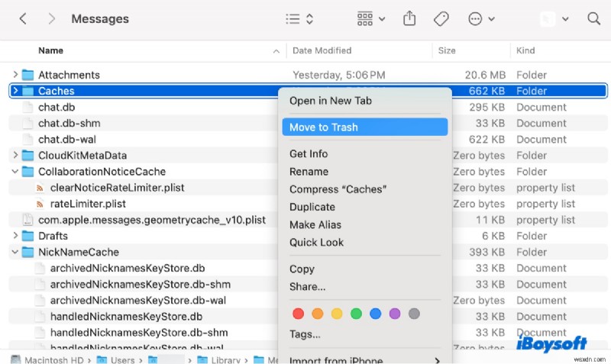Click the Share toolbar icon
The width and height of the screenshot is (611, 364).
[x=409, y=18]
